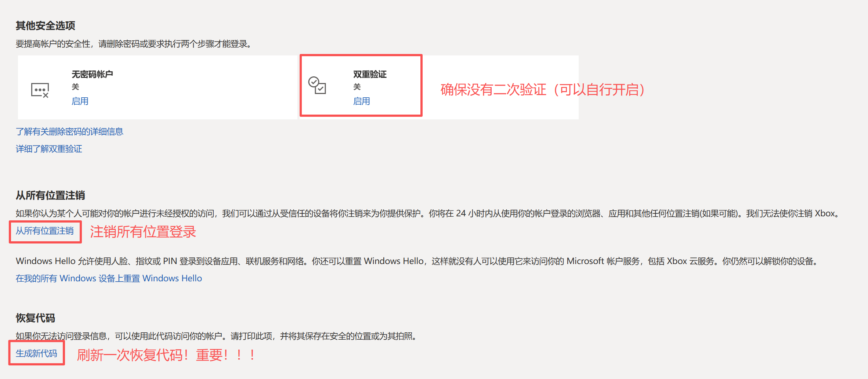Click the 其他安全选项 section heading

click(44, 26)
